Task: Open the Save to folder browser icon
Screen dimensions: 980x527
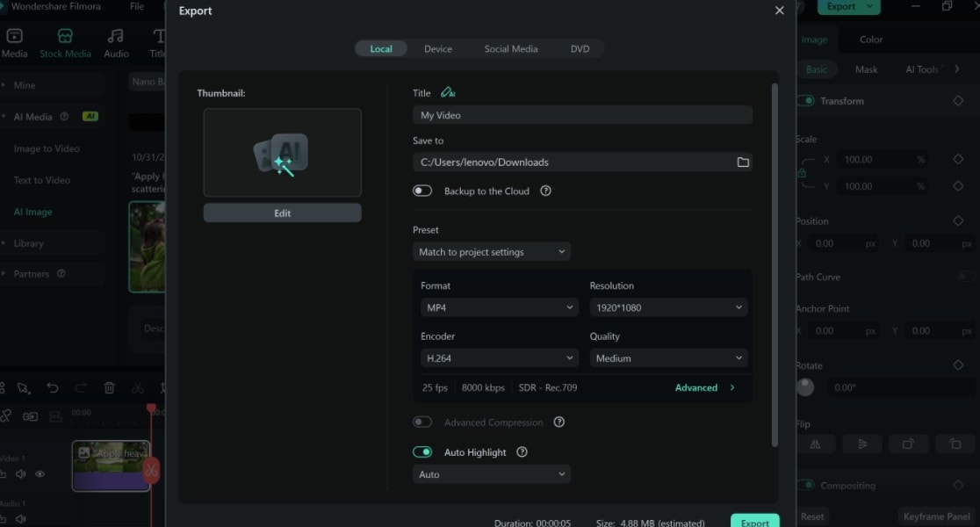Action: (743, 162)
